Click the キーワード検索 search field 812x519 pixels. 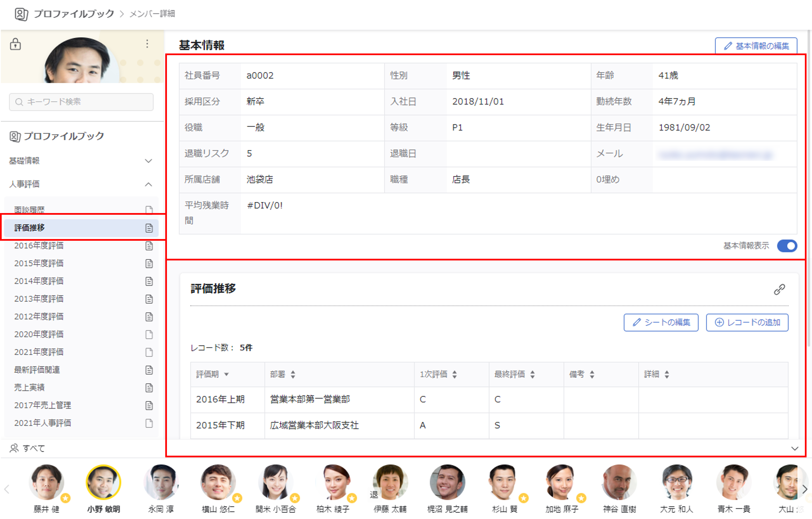click(82, 102)
